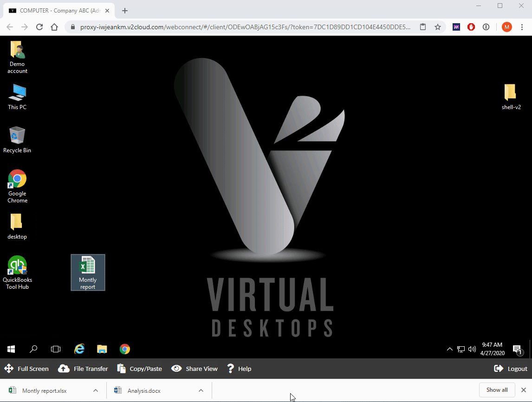Close the COMPUTER - Company ABC tab
The height and width of the screenshot is (402, 532).
coord(107,11)
